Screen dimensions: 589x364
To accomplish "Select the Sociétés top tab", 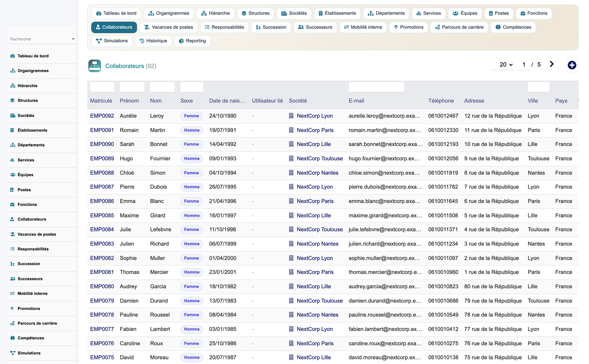I will click(x=294, y=13).
